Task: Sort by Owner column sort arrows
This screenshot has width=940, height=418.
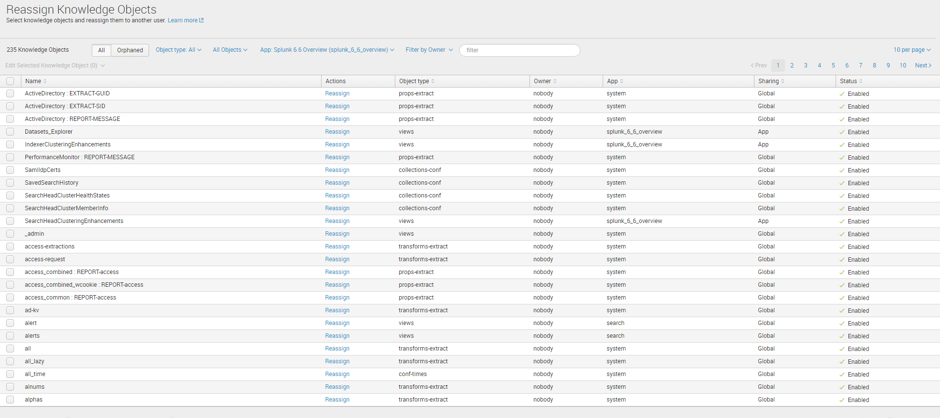Action: point(555,81)
